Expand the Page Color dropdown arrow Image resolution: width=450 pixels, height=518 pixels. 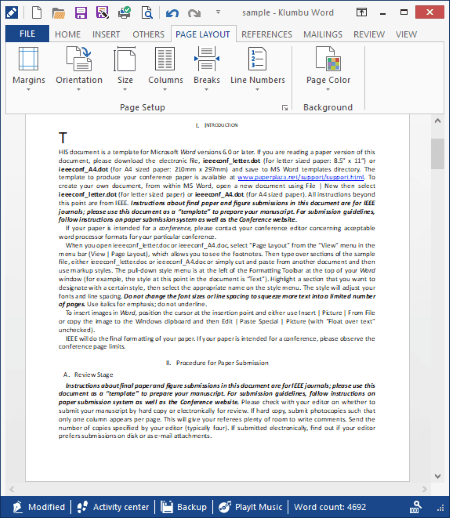point(328,89)
